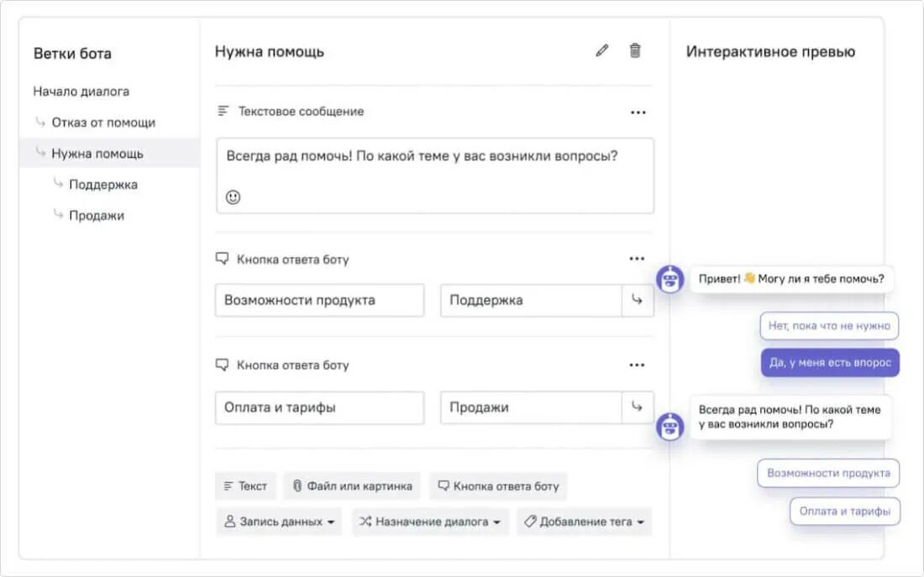Add a Файл или картинка block
Viewport: 924px width, 577px height.
(x=352, y=486)
